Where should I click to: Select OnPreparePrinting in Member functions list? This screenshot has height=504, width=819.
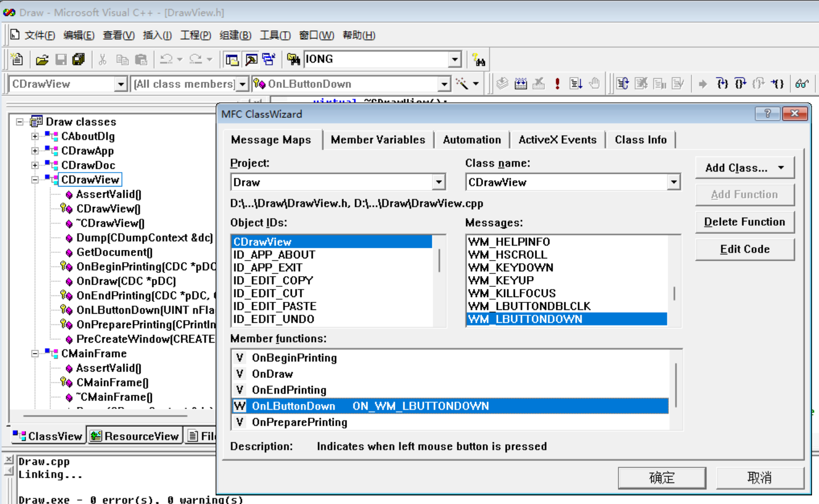(451, 422)
